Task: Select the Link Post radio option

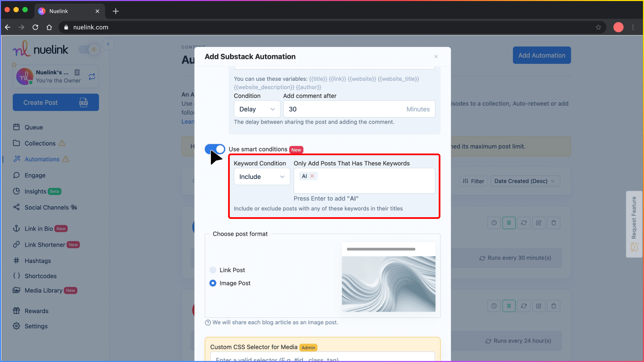Action: (213, 270)
